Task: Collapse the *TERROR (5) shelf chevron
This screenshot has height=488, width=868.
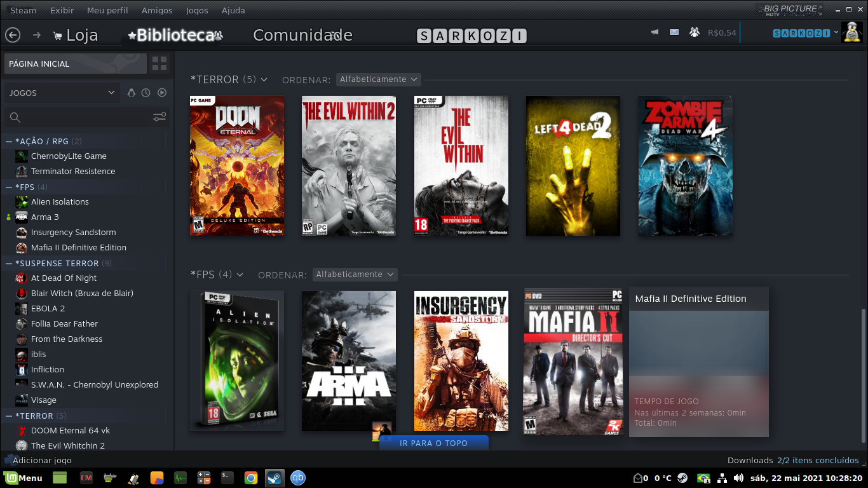Action: coord(264,79)
